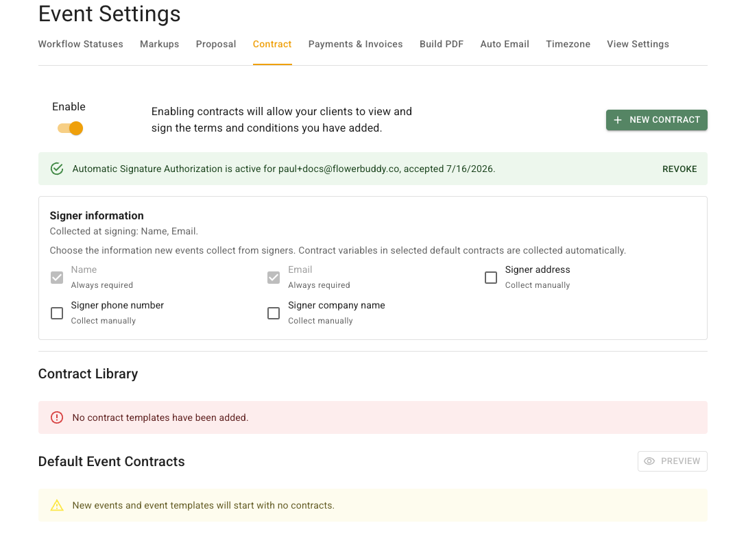The width and height of the screenshot is (746, 560).
Task: Open the Workflow Statuses tab
Action: 80,45
